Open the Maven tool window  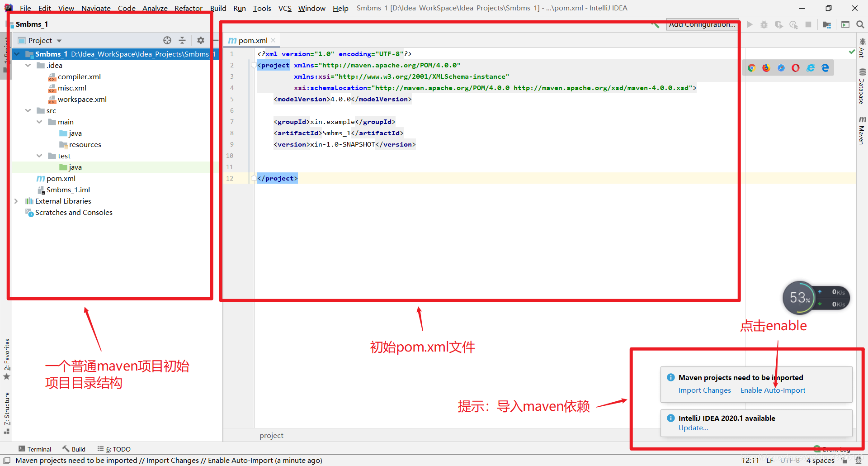(x=862, y=130)
